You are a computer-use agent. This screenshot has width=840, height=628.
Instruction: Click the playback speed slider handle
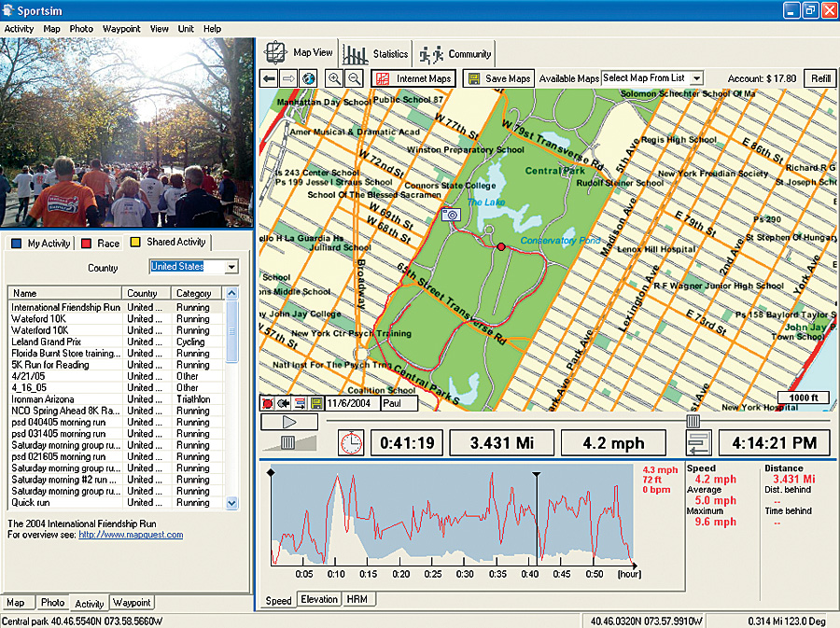[x=287, y=442]
